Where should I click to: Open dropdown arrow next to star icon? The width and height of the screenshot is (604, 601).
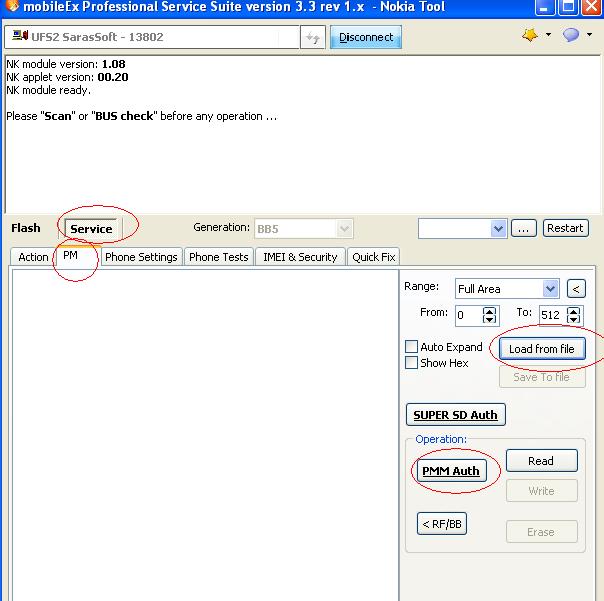tap(548, 35)
